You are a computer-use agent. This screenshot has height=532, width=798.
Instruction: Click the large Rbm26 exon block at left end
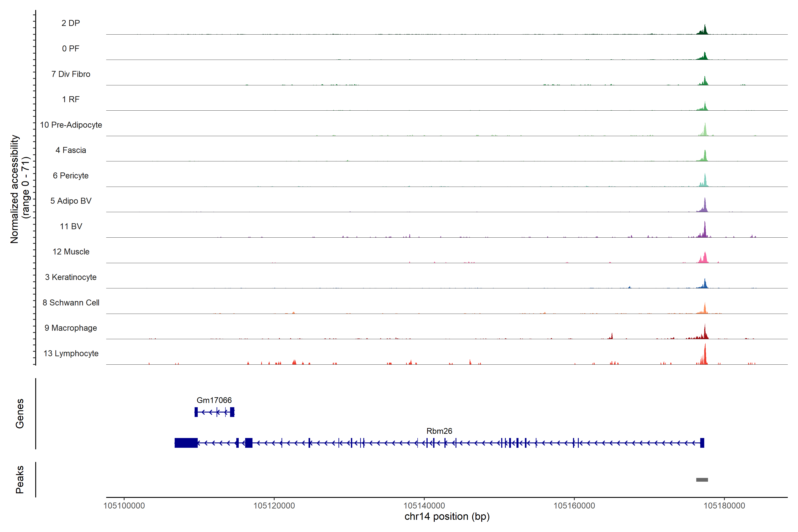point(186,443)
